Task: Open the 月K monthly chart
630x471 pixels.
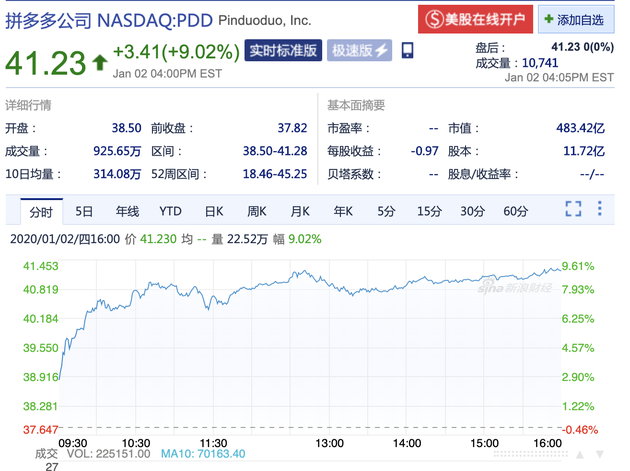Action: pos(300,211)
